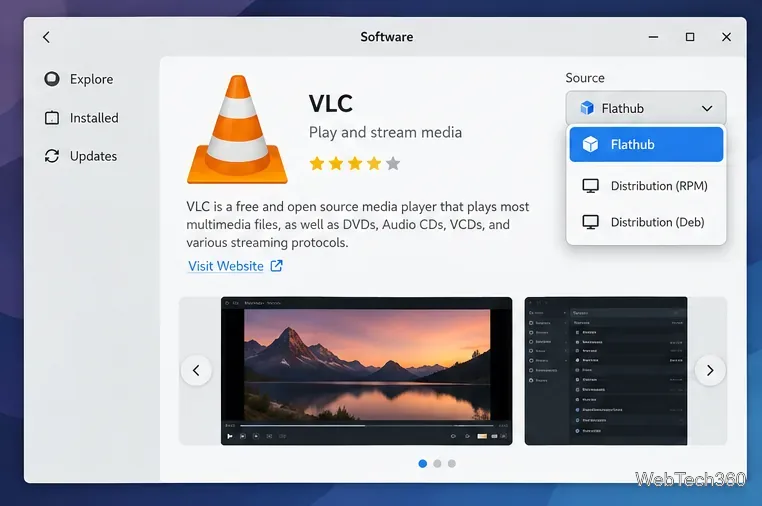The width and height of the screenshot is (762, 506).
Task: Open the Visit Website link
Action: [226, 266]
